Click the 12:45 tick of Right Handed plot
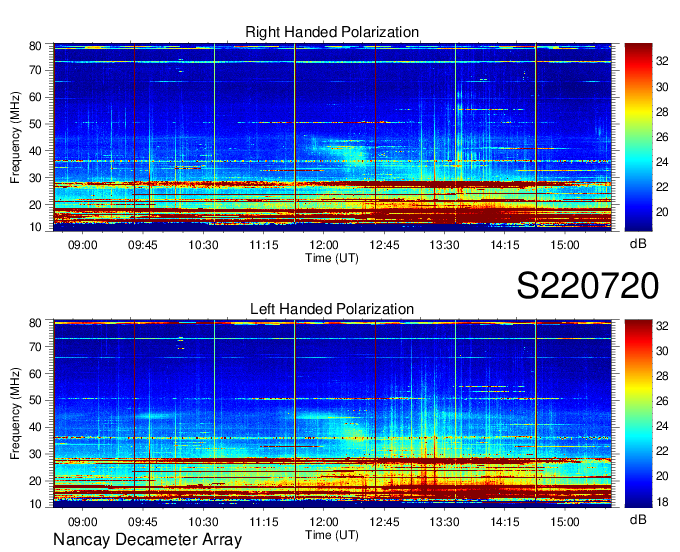Screen dimensions: 680x552 coord(384,245)
